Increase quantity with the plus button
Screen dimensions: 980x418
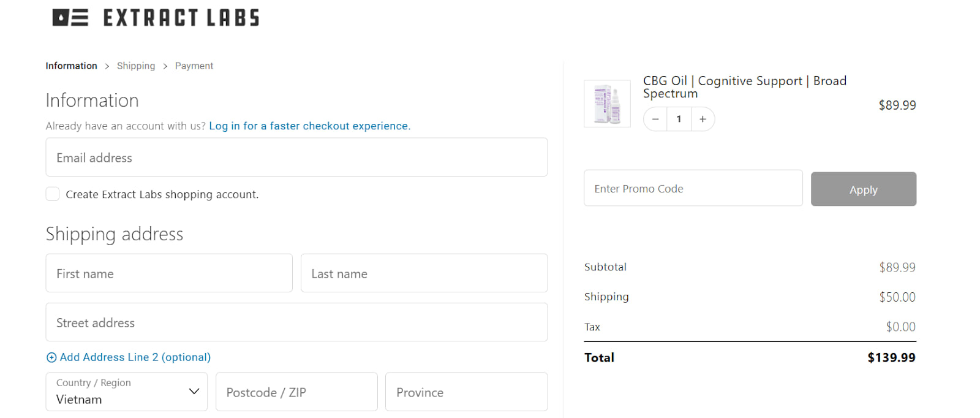[x=703, y=119]
